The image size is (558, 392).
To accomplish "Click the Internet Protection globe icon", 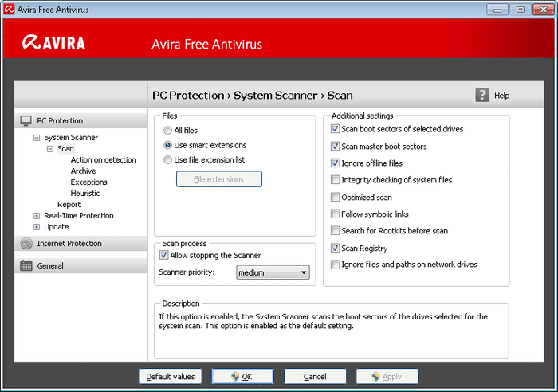I will 26,243.
